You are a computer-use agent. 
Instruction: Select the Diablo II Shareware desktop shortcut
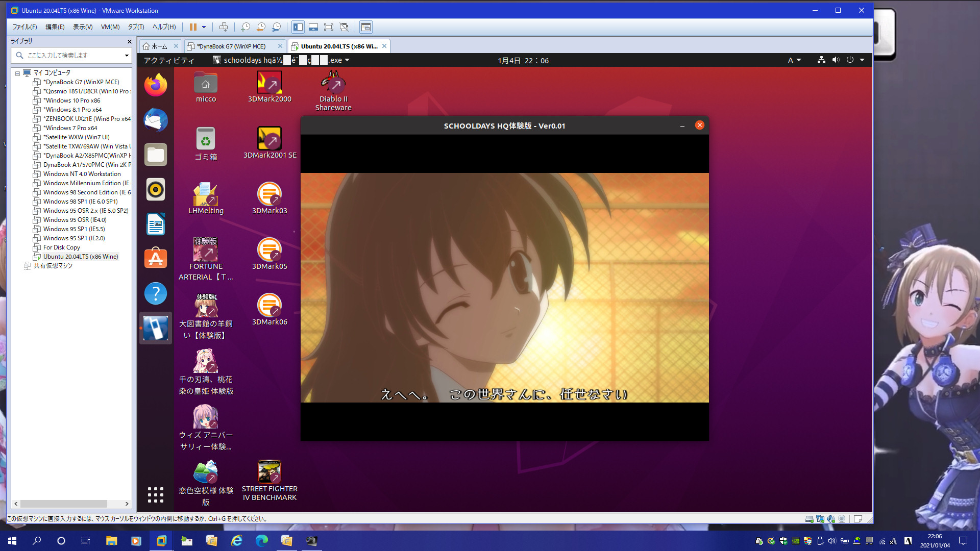pyautogui.click(x=333, y=91)
